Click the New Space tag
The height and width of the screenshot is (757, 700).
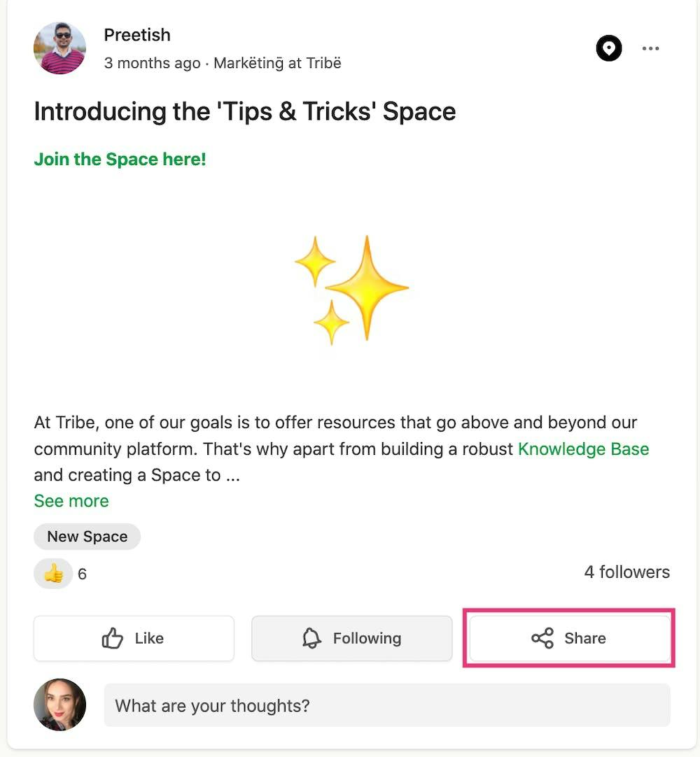click(x=87, y=536)
